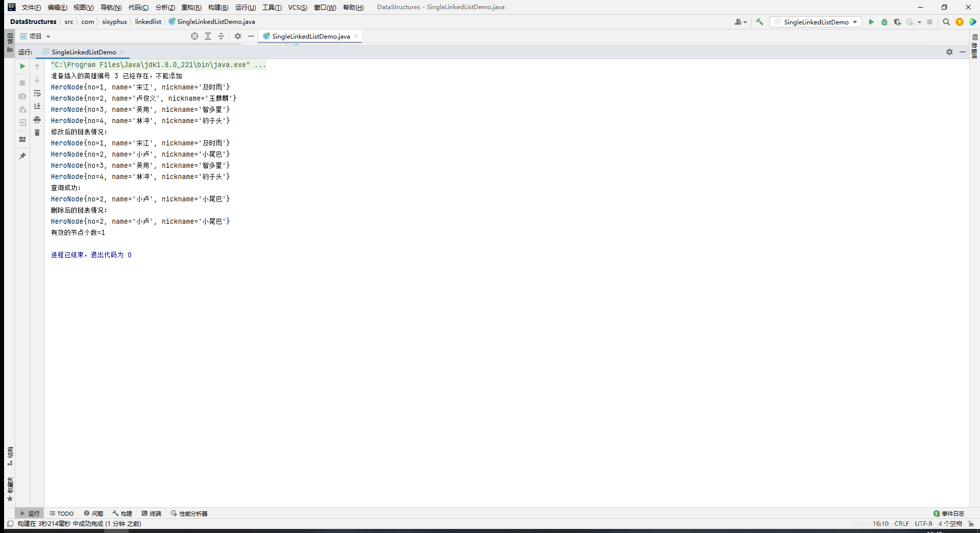Toggle scroll to end of console

[37, 106]
